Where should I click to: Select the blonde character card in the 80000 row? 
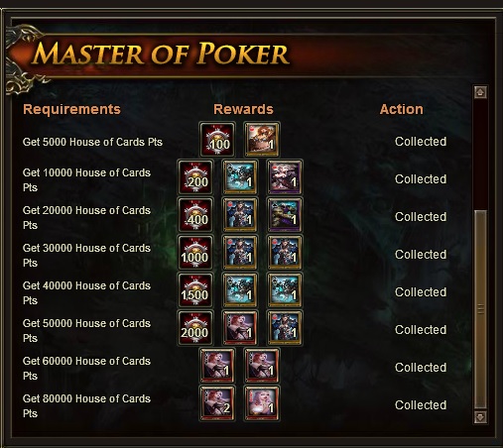click(x=262, y=402)
